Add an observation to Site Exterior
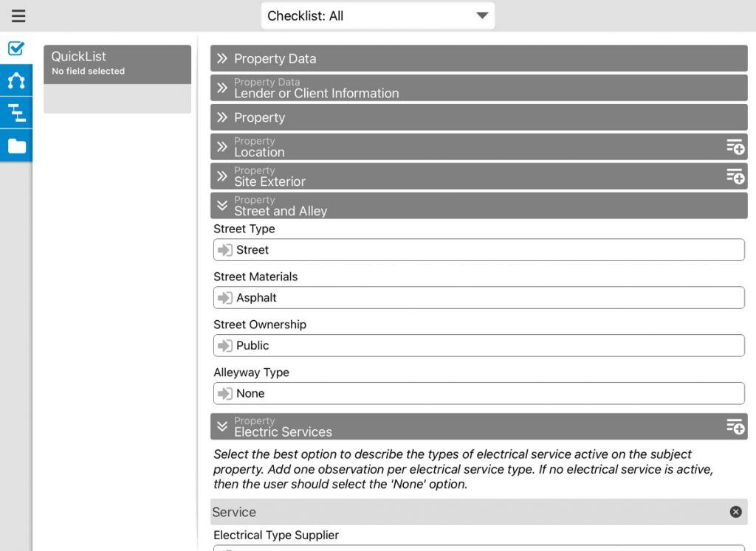This screenshot has height=551, width=756. pyautogui.click(x=735, y=176)
